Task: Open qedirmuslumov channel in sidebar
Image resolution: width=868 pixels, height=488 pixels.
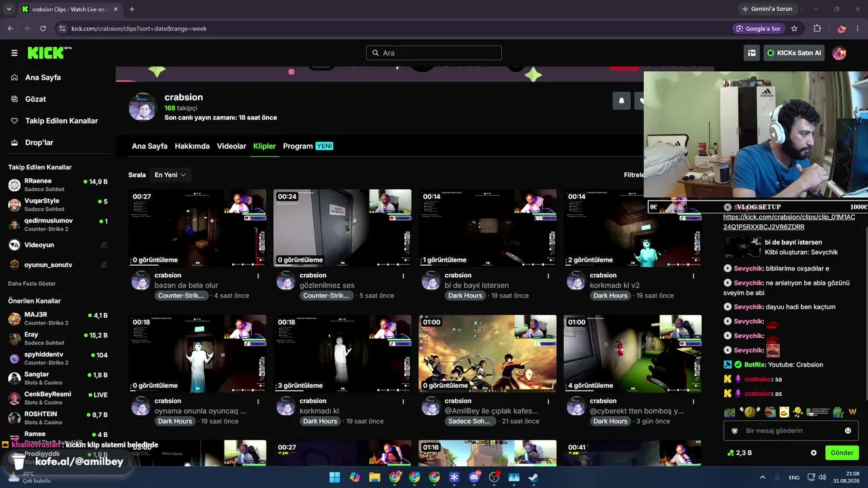Action: coord(58,224)
